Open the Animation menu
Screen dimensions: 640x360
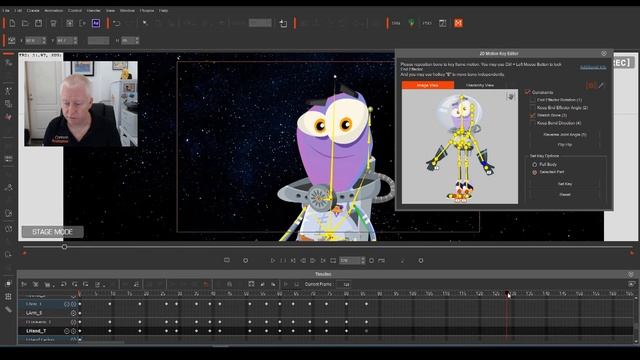click(x=53, y=10)
